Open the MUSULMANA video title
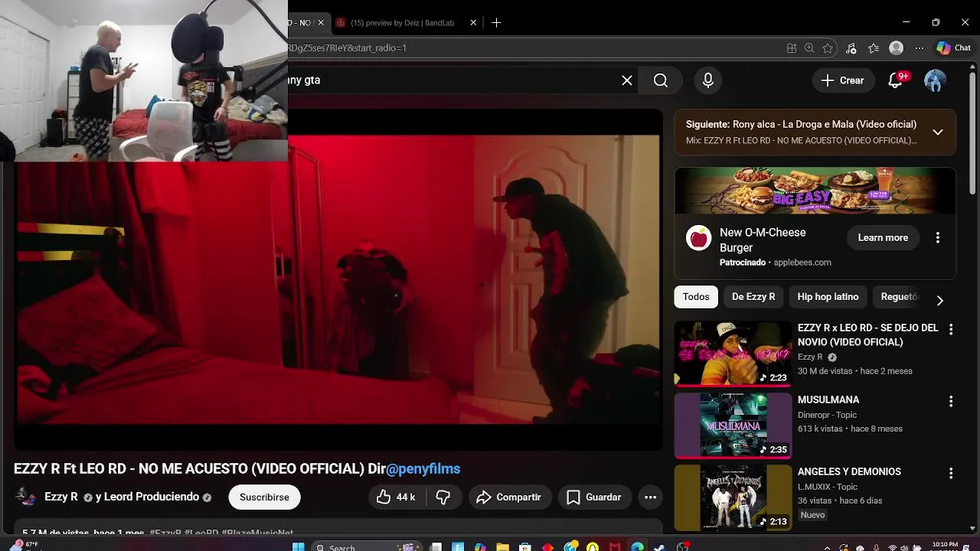 coord(828,400)
